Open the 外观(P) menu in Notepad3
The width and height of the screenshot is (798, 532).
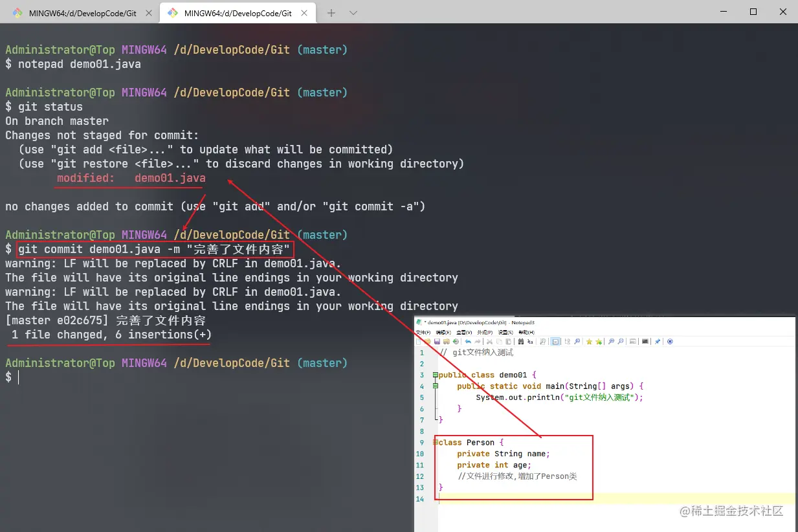(485, 333)
